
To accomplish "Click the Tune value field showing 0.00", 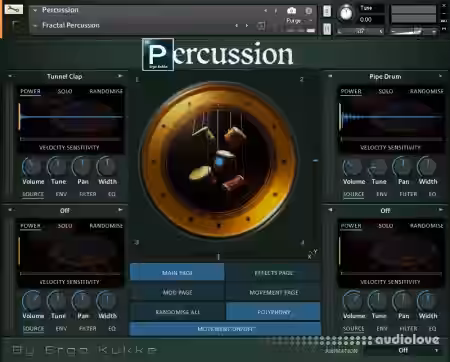I will 371,20.
